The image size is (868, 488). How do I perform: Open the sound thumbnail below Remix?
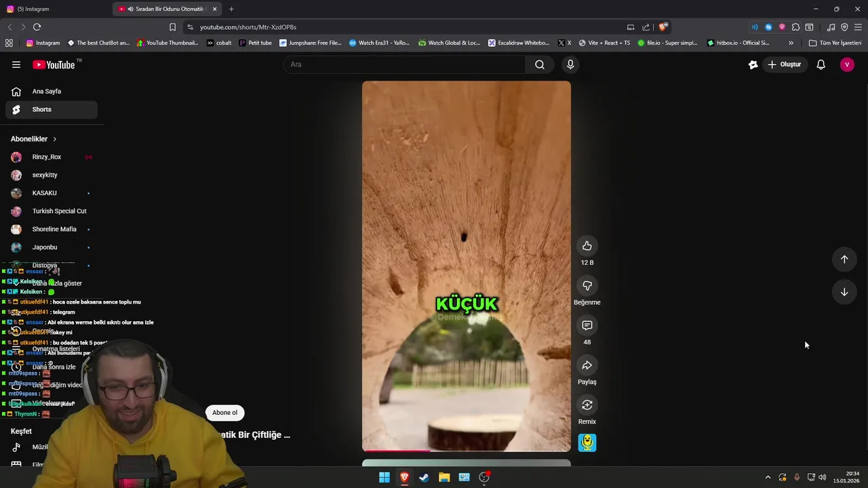tap(587, 443)
